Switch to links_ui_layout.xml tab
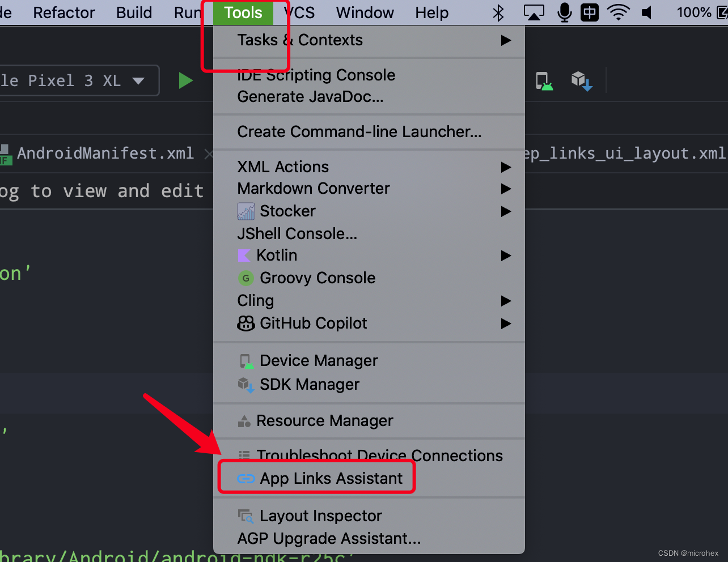Viewport: 728px width, 562px height. tap(625, 154)
